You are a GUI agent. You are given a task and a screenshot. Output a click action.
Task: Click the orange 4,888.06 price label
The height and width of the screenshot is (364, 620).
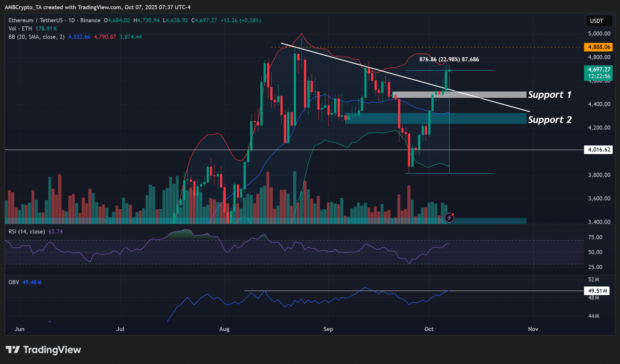[599, 47]
